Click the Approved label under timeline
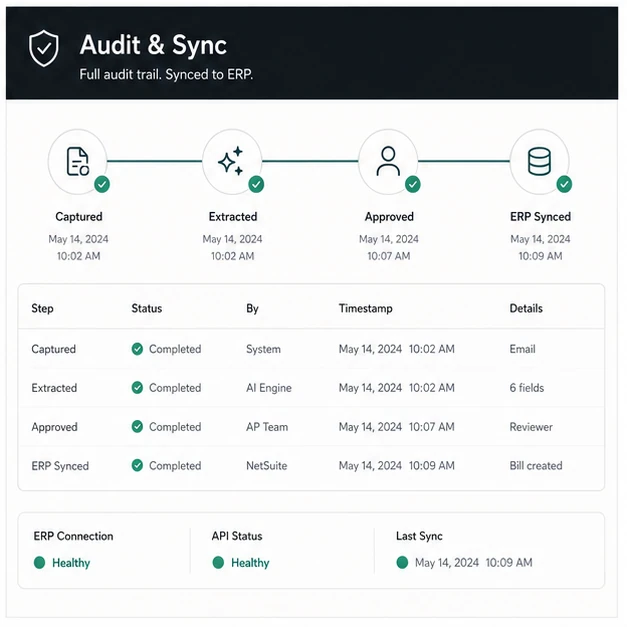This screenshot has height=627, width=627. [x=389, y=217]
